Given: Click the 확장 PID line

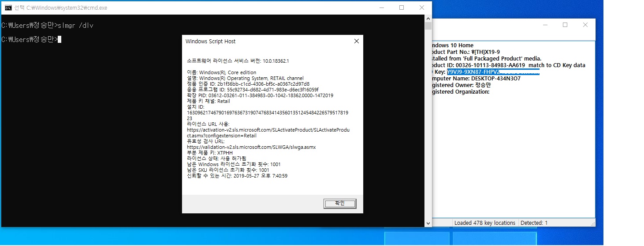Looking at the screenshot, I should [x=260, y=95].
